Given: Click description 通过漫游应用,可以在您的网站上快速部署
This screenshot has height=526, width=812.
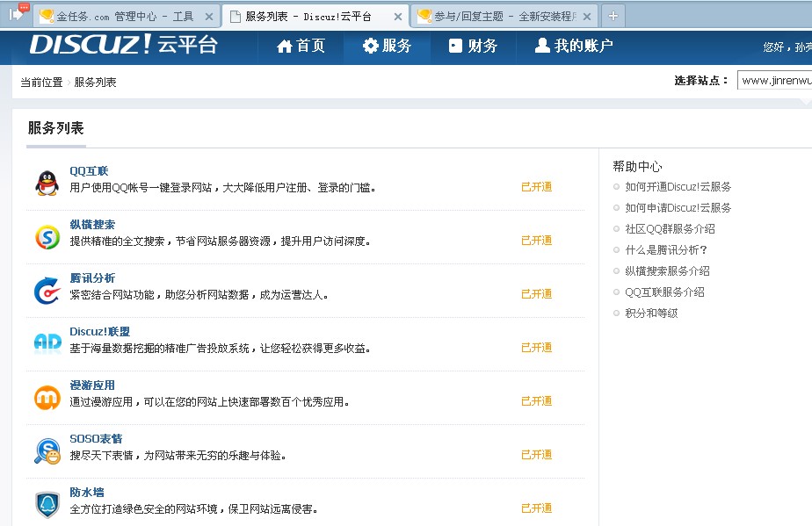Looking at the screenshot, I should [210, 402].
